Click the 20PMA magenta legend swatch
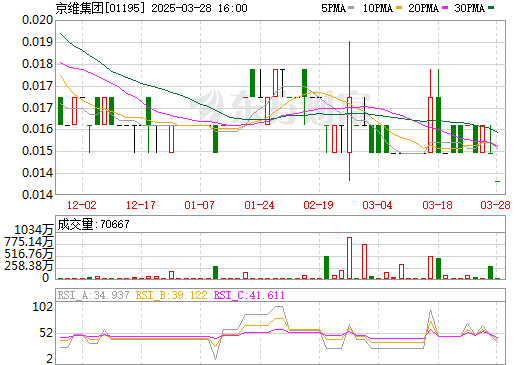Image resolution: width=520 pixels, height=365 pixels. click(x=445, y=8)
